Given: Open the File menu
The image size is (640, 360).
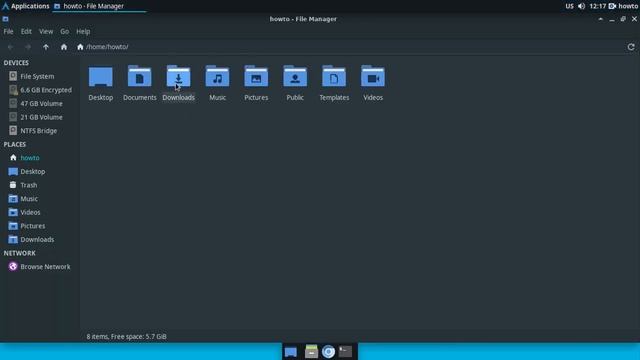Looking at the screenshot, I should tap(8, 31).
